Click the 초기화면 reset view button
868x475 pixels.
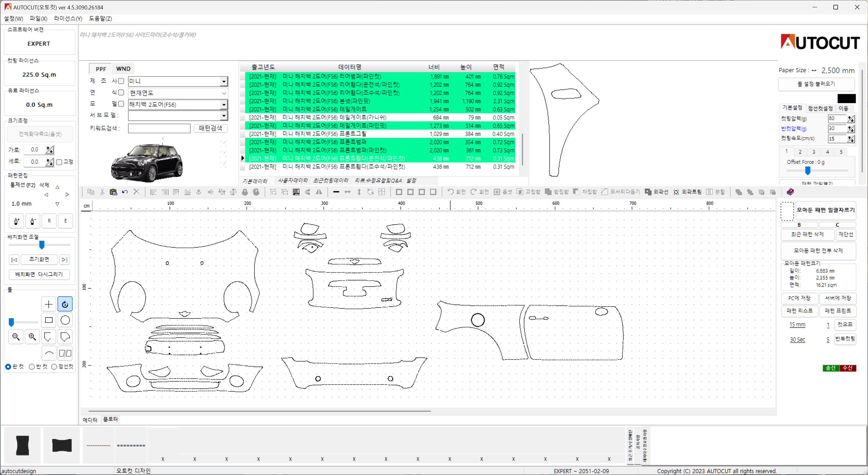[39, 259]
